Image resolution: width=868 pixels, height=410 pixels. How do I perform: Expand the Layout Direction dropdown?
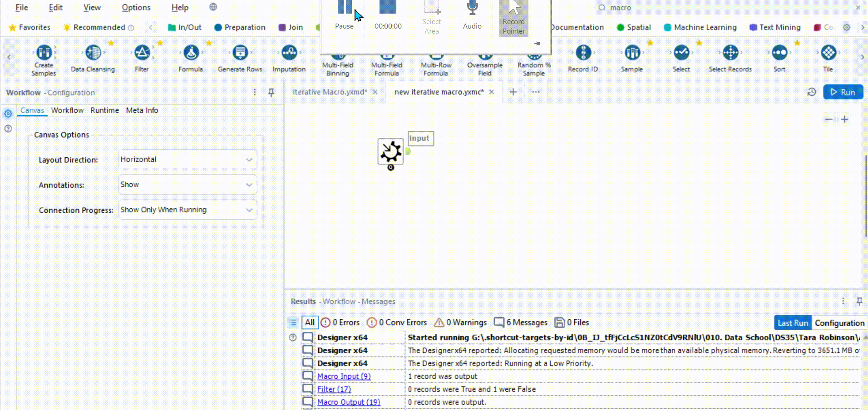pos(187,160)
